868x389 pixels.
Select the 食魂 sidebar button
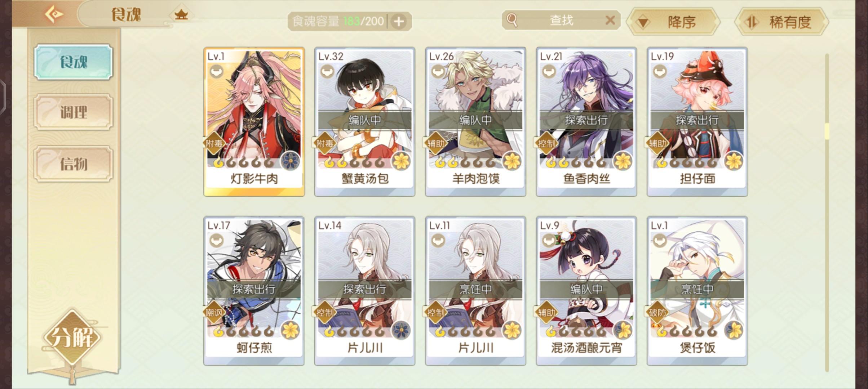click(74, 62)
